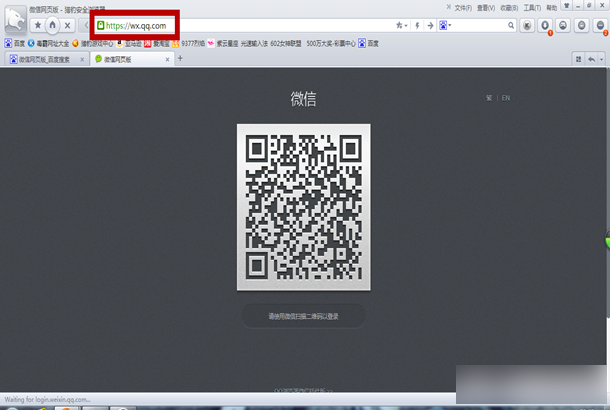Click the status text Waiting for login.weixin.qq.com
610x410 pixels.
point(47,399)
